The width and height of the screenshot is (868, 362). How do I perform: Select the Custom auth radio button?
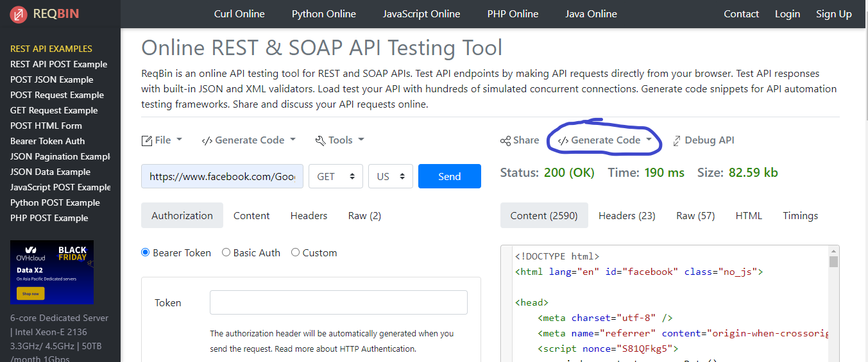coord(295,252)
